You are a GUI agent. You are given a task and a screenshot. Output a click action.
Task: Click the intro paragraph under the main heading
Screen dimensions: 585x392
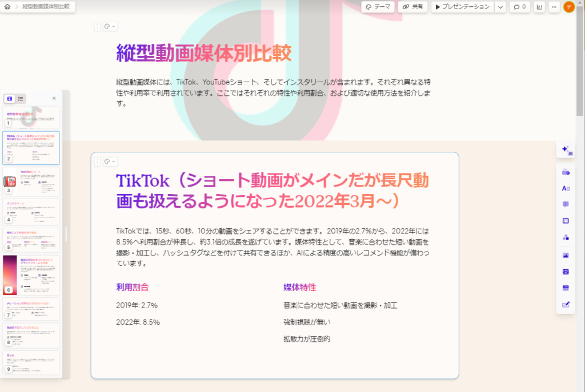[273, 93]
